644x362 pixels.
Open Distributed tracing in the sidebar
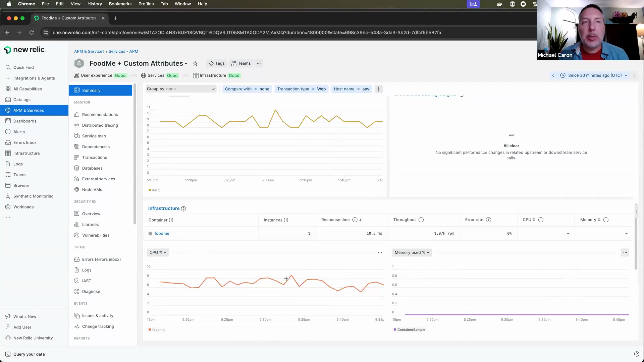point(100,125)
